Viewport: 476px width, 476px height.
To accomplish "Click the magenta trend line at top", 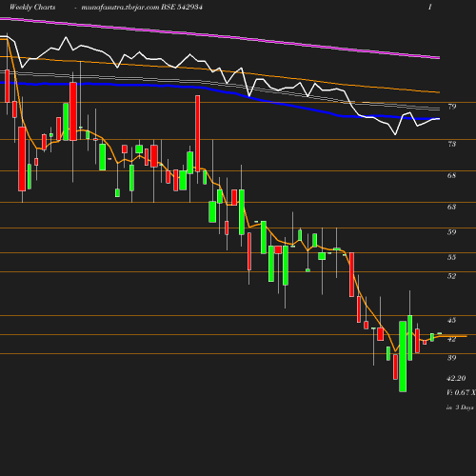I will [x=220, y=35].
